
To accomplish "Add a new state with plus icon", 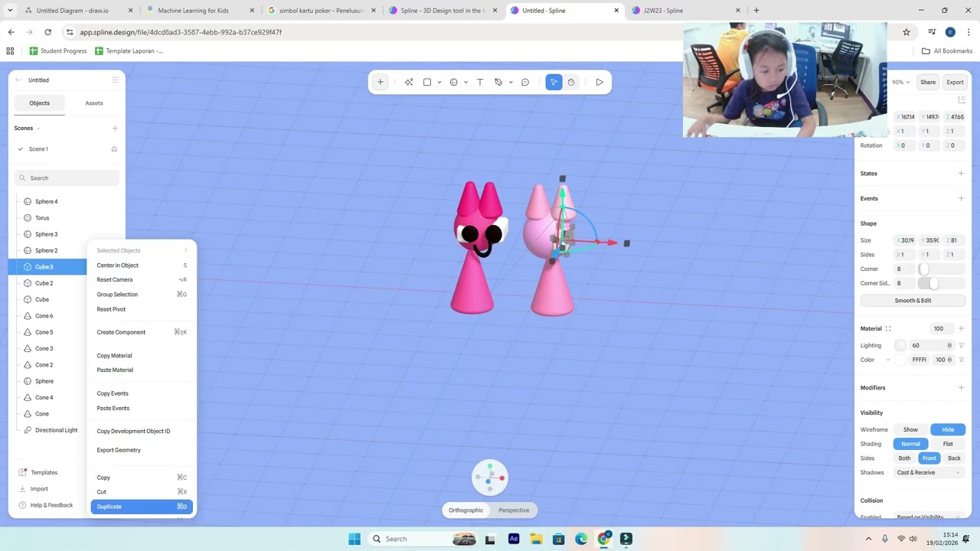I will (x=961, y=174).
